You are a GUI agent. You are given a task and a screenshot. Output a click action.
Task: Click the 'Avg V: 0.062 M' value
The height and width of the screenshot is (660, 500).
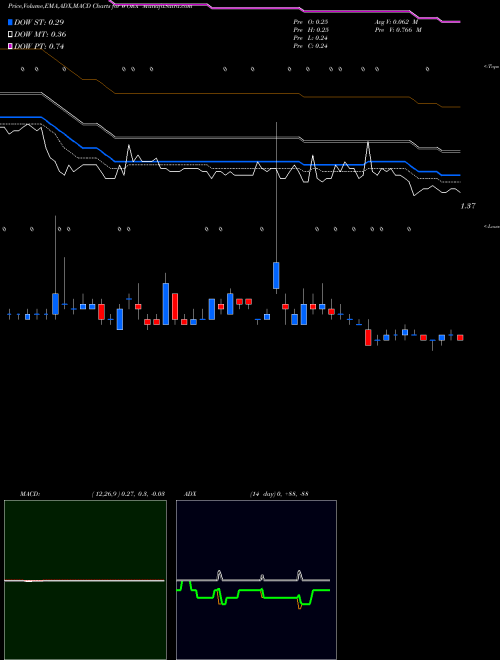(396, 22)
